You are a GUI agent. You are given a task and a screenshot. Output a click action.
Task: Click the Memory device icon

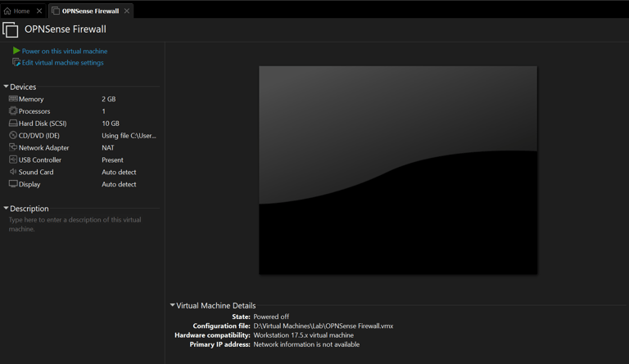(13, 98)
